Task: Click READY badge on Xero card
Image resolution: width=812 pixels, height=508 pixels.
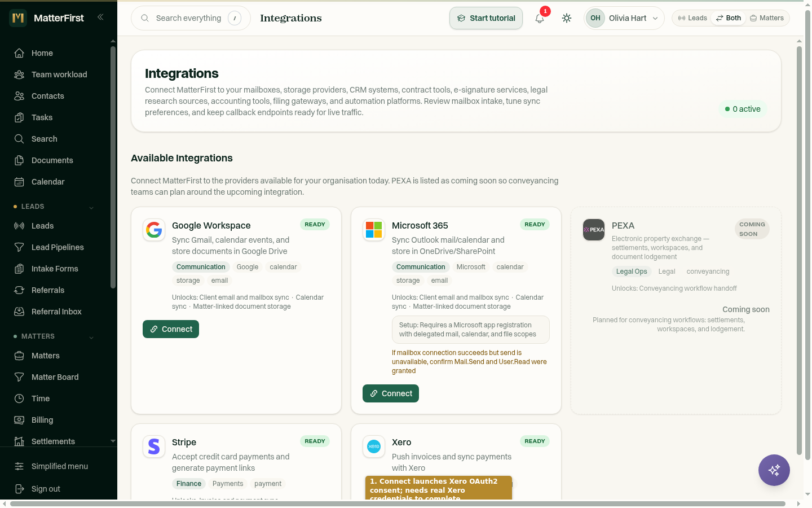Action: 535,441
